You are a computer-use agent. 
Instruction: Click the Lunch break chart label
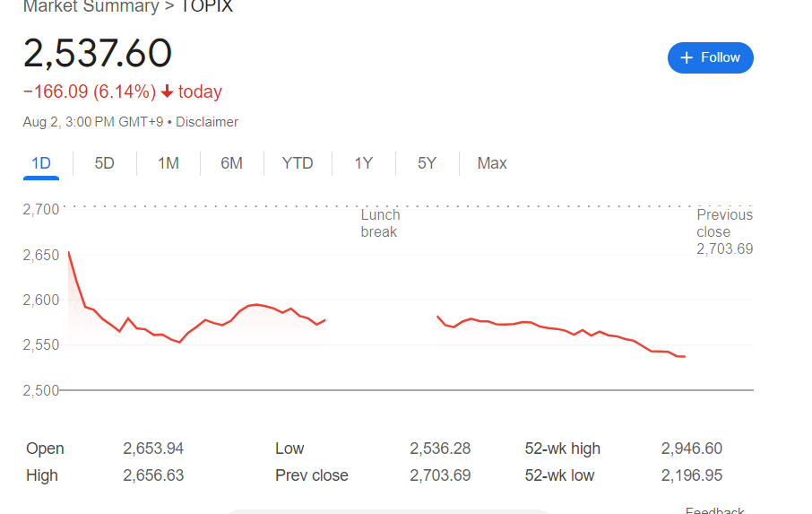pos(380,223)
